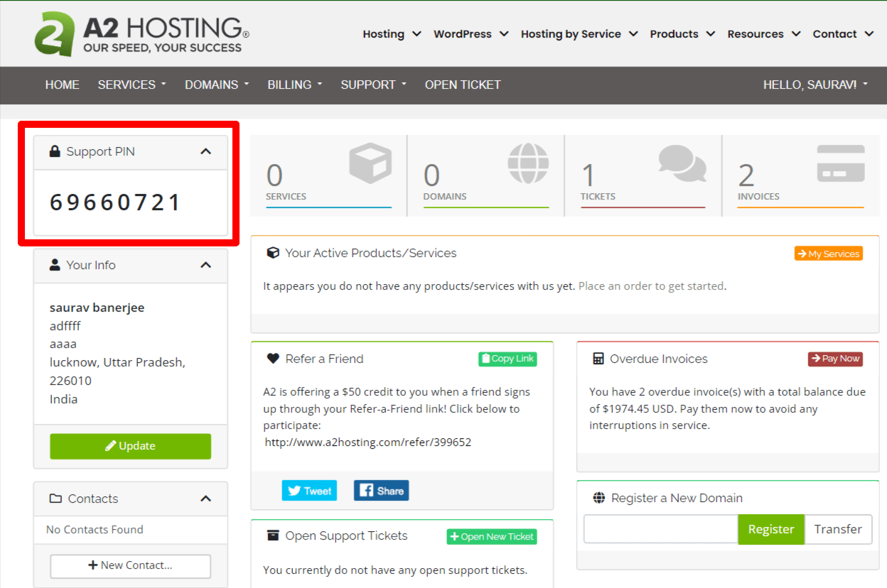Select OPEN TICKET from the navigation bar
The width and height of the screenshot is (887, 588).
463,85
